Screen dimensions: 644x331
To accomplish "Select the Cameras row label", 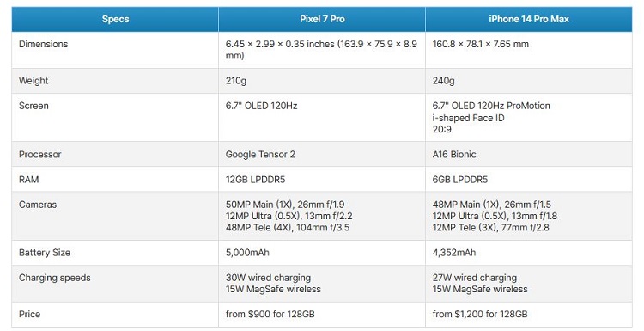I will (x=38, y=205).
